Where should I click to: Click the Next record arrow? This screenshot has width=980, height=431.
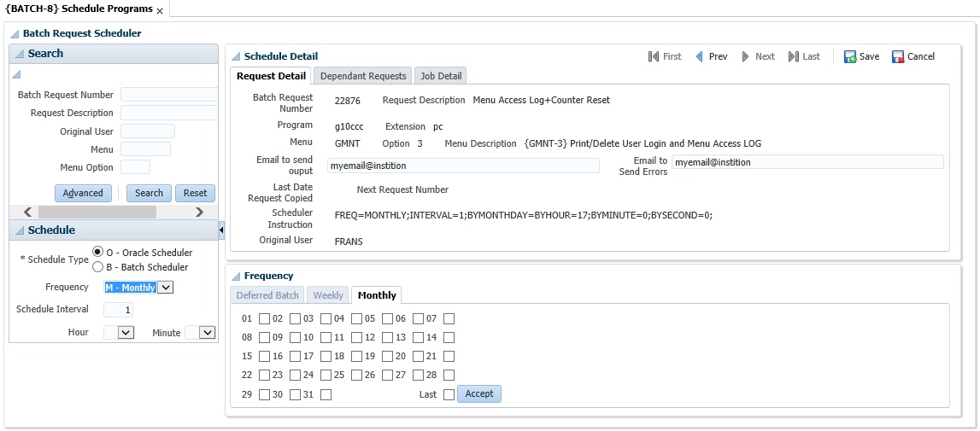[746, 57]
